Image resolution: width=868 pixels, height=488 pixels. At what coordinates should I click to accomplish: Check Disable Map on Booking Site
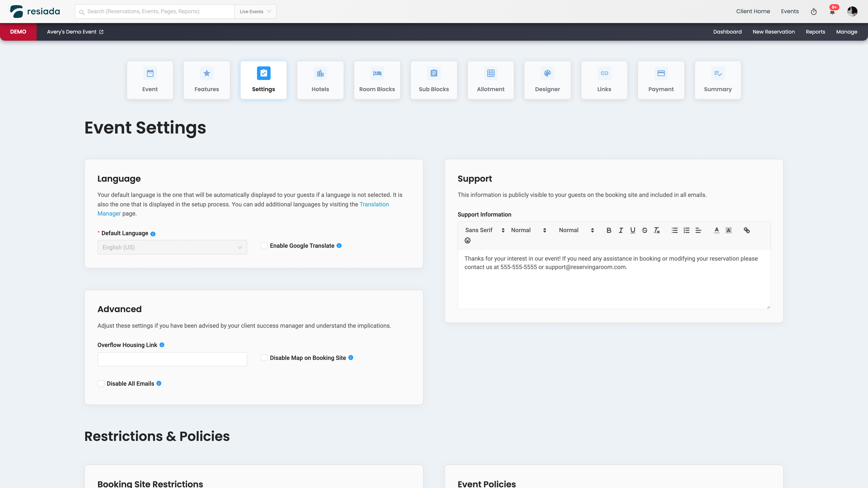[x=264, y=358]
